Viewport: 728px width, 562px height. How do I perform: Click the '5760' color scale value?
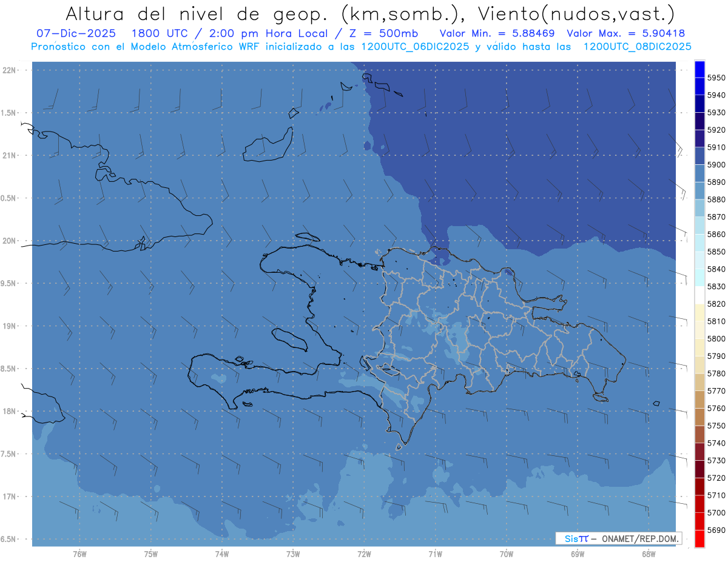[x=716, y=408]
